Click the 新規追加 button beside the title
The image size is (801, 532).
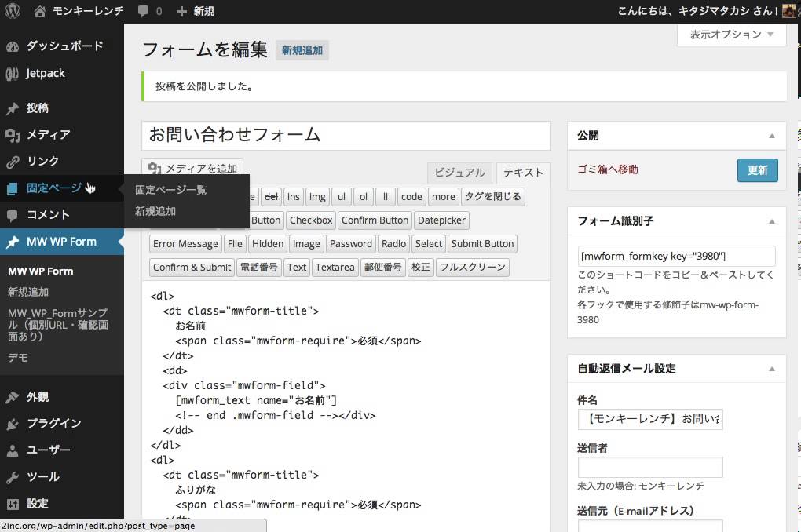pyautogui.click(x=302, y=50)
